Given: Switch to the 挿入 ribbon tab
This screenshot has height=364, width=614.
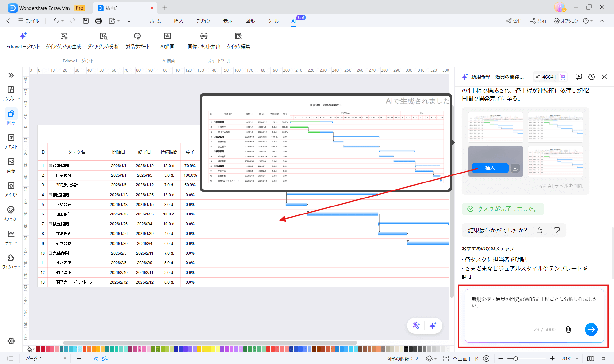Looking at the screenshot, I should 178,21.
